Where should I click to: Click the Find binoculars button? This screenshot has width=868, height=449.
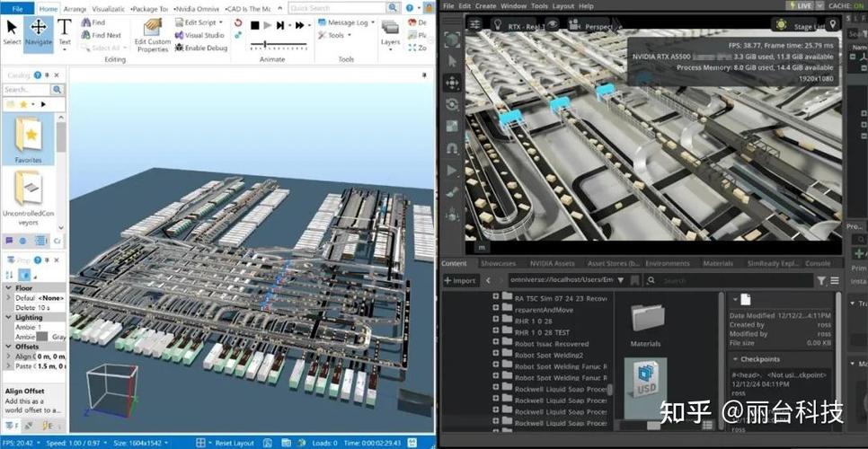pyautogui.click(x=93, y=22)
